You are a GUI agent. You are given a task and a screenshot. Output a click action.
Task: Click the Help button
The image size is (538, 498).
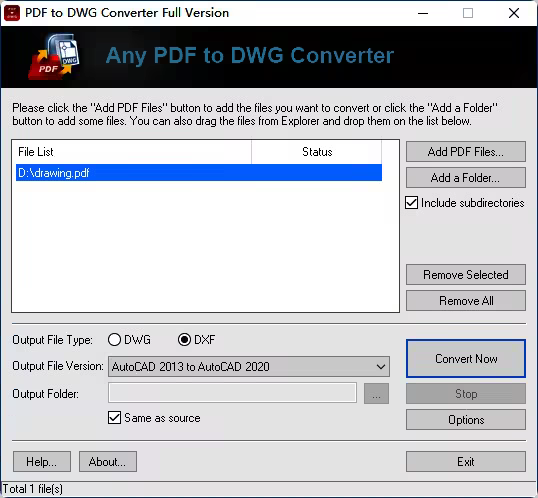point(42,462)
